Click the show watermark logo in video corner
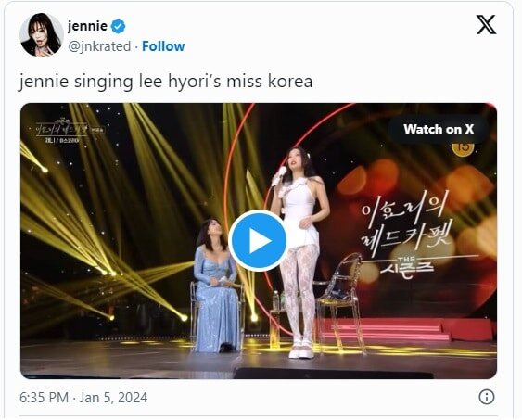This screenshot has width=522, height=420. [x=70, y=131]
